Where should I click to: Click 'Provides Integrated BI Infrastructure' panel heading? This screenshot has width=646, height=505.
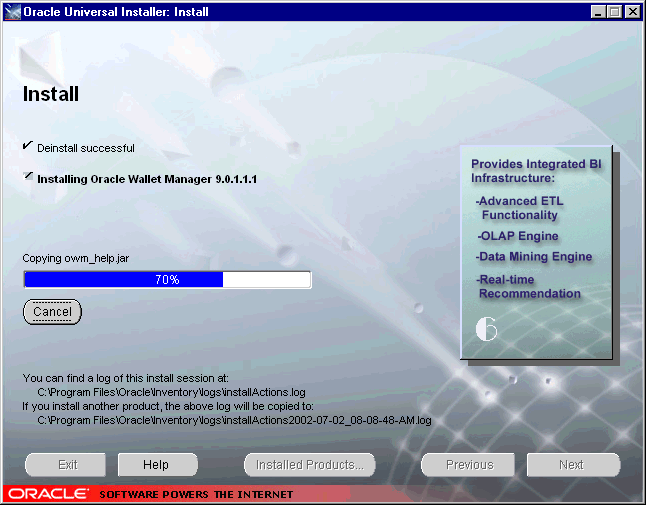point(536,171)
